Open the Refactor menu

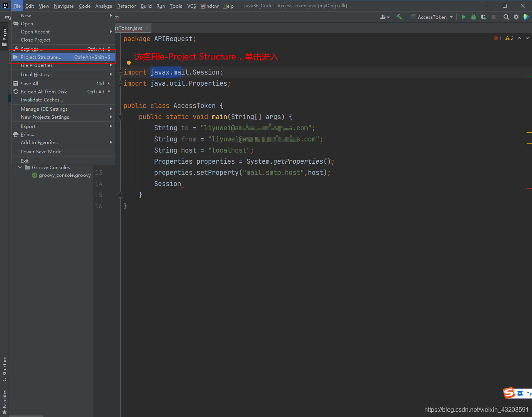click(126, 6)
